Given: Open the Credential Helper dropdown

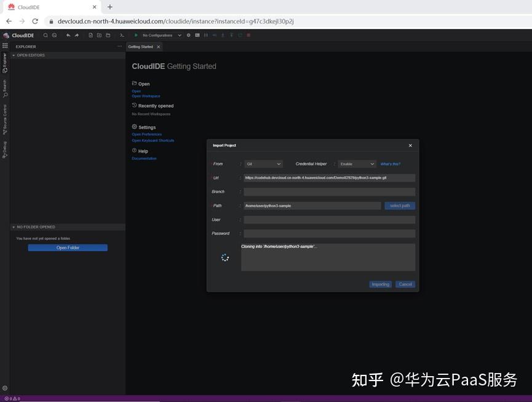Looking at the screenshot, I should tap(356, 164).
